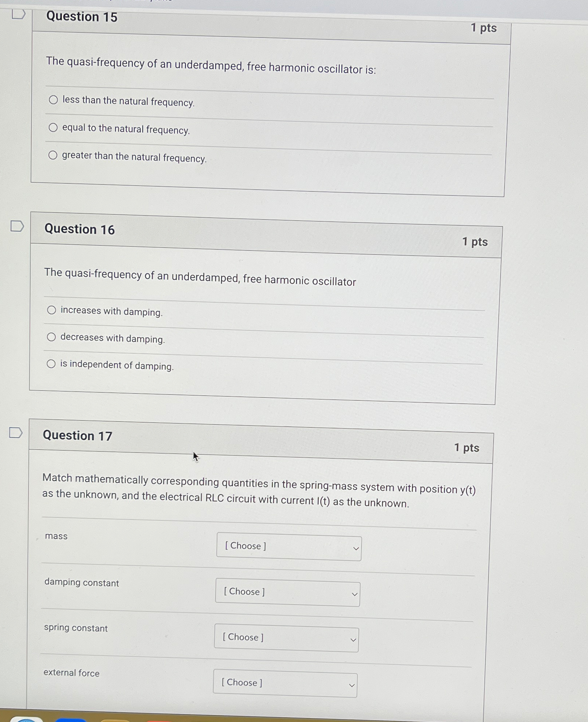Select 'equal to the natural frequency' option
Viewport: 588px width, 722px height.
coord(53,127)
